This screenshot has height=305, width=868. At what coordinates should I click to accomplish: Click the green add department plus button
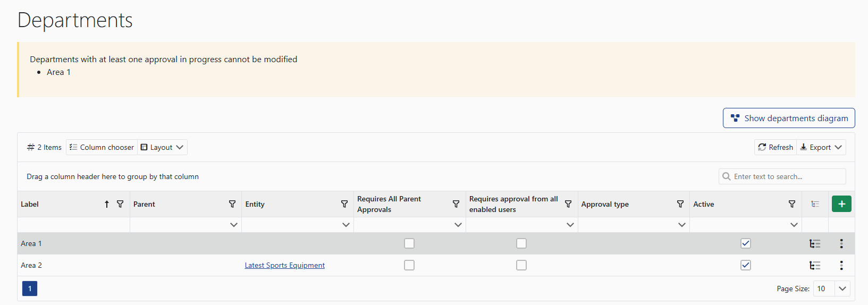841,204
